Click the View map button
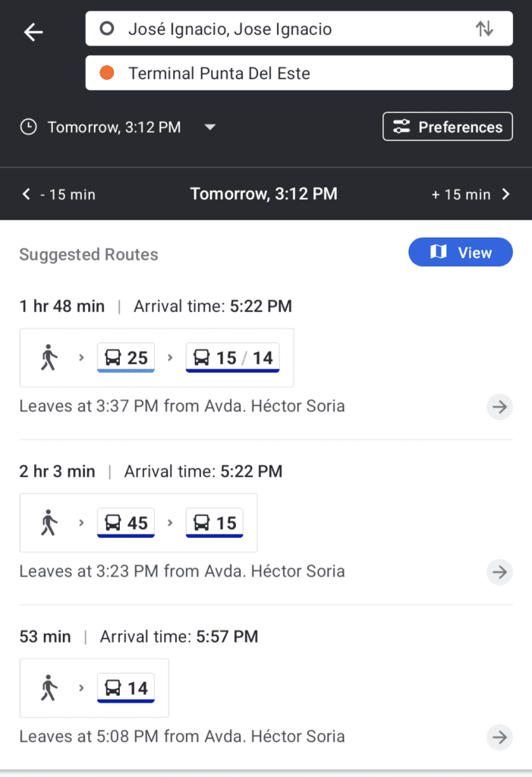The image size is (532, 777). 461,252
